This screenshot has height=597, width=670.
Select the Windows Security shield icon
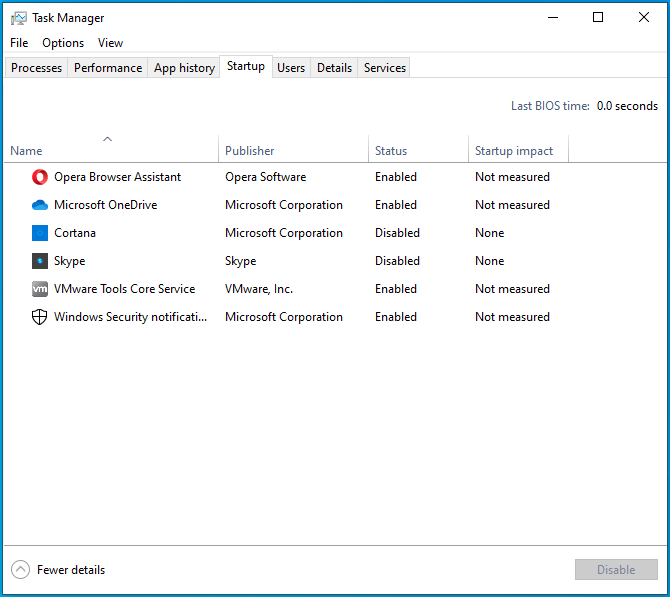click(x=40, y=317)
